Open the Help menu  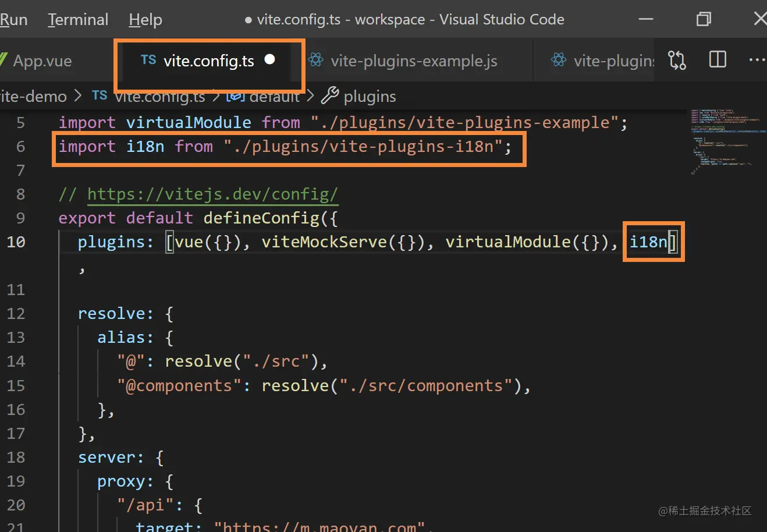[145, 20]
